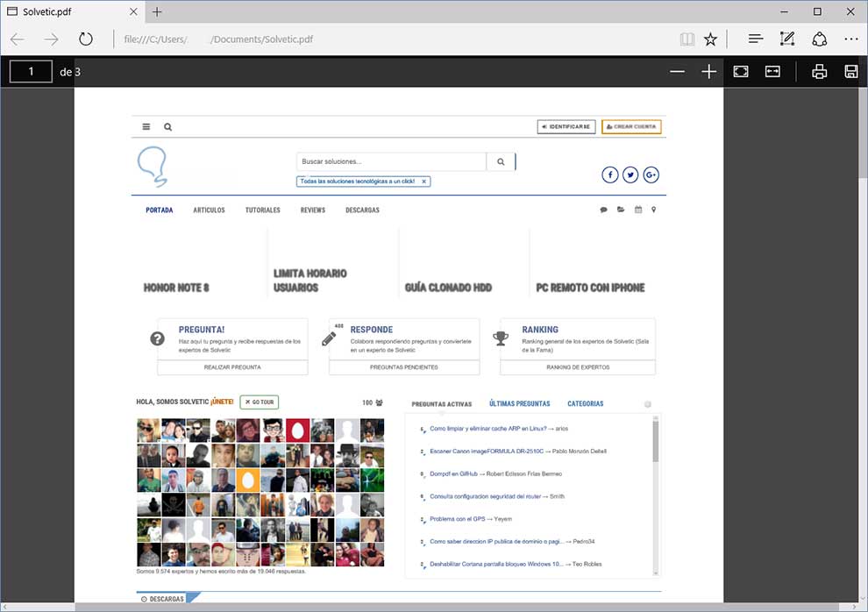This screenshot has height=612, width=868.
Task: Click the folder icon in navigation bar
Action: (x=621, y=210)
